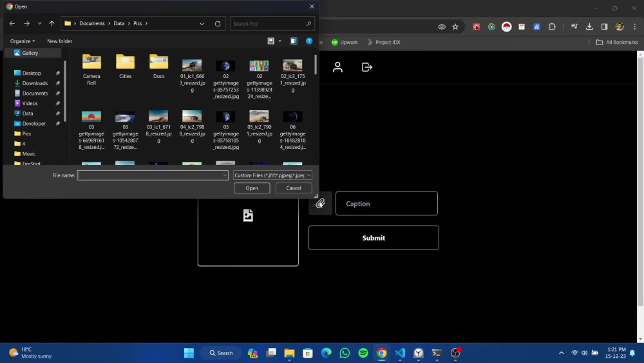Open Chrome extensions puzzle icon

(x=552, y=26)
